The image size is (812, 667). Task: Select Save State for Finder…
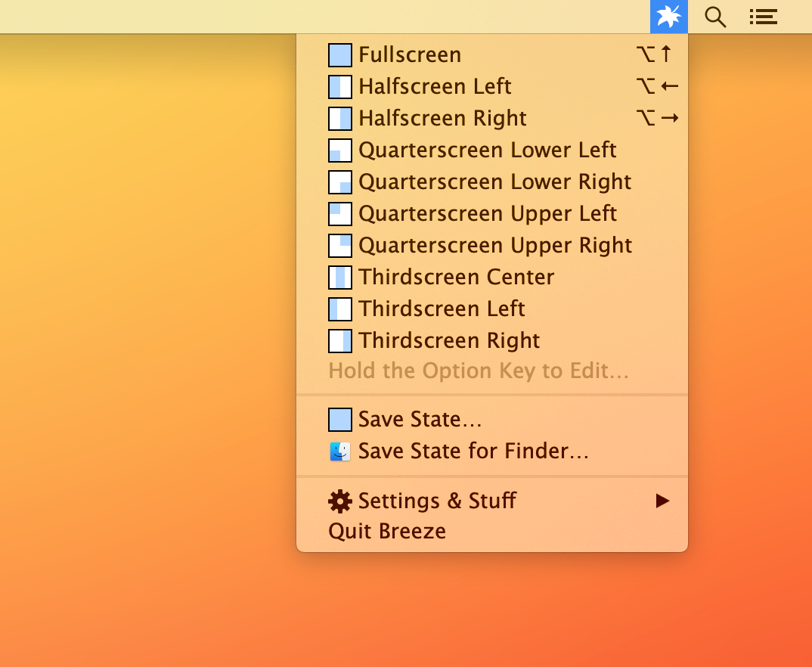473,451
